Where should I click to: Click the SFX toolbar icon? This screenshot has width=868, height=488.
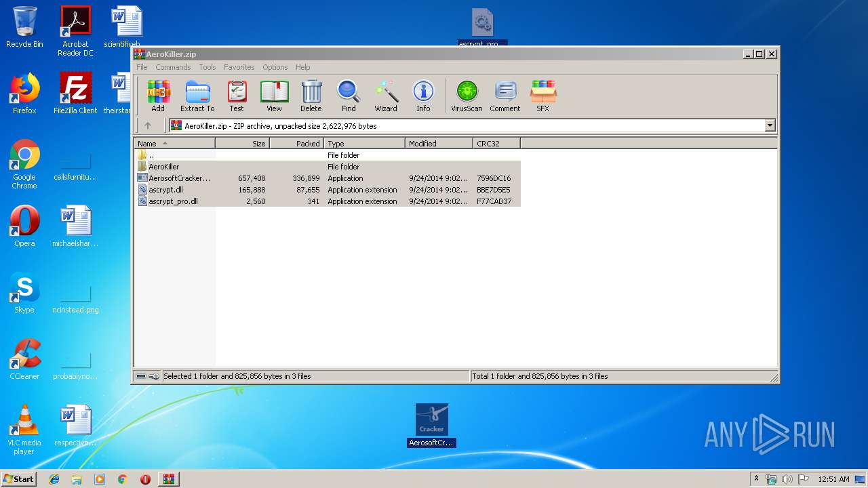pos(543,96)
